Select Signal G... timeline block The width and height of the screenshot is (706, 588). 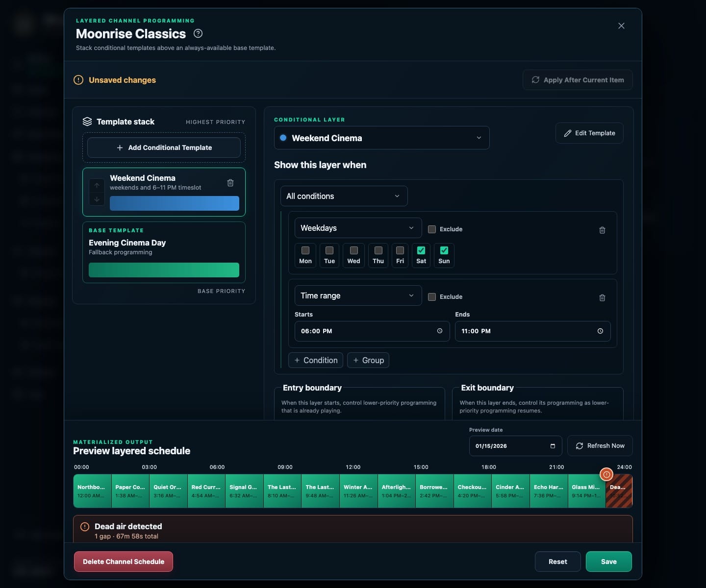click(244, 491)
